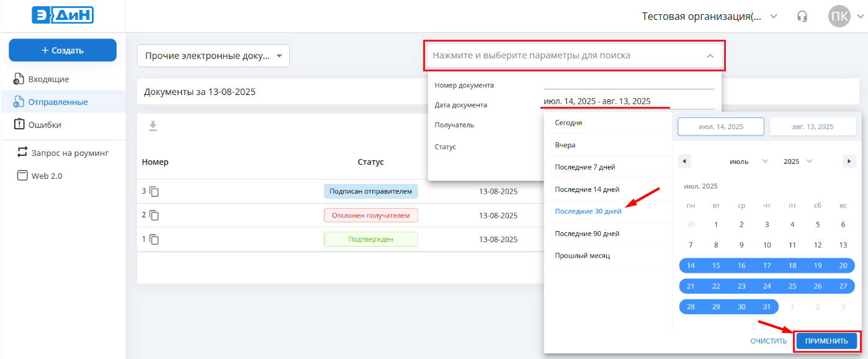The image size is (868, 359).
Task: Open the июль month selector
Action: click(x=748, y=161)
